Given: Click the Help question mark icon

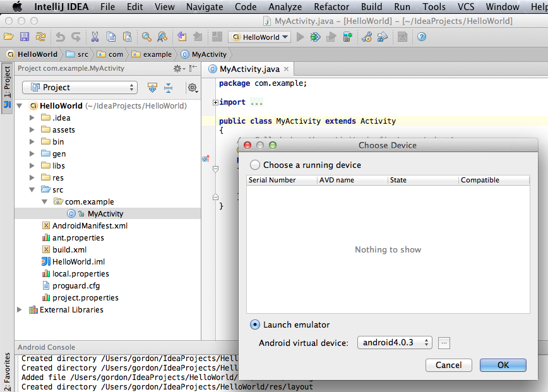Looking at the screenshot, I should (x=421, y=37).
